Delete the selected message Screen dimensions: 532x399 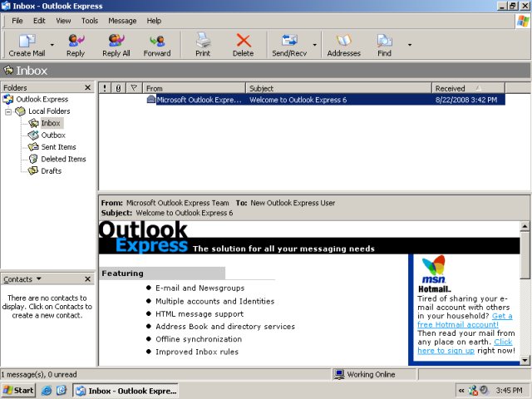coord(244,45)
